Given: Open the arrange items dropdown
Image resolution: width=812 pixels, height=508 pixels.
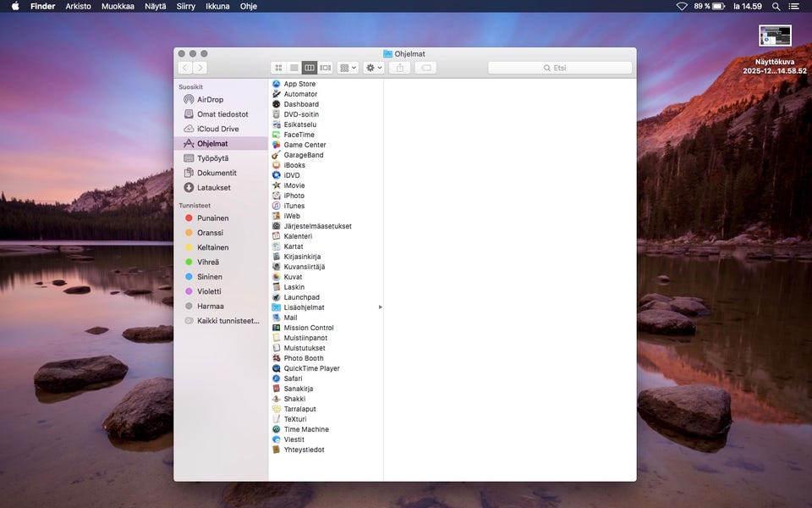Looking at the screenshot, I should [x=348, y=68].
